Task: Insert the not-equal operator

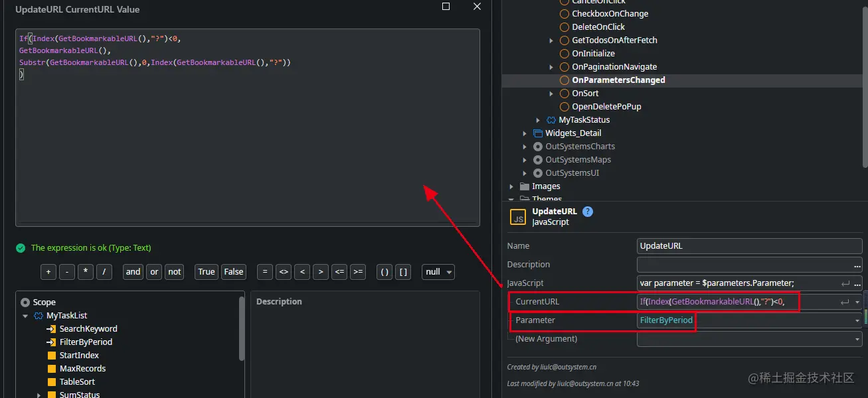Action: tap(284, 271)
